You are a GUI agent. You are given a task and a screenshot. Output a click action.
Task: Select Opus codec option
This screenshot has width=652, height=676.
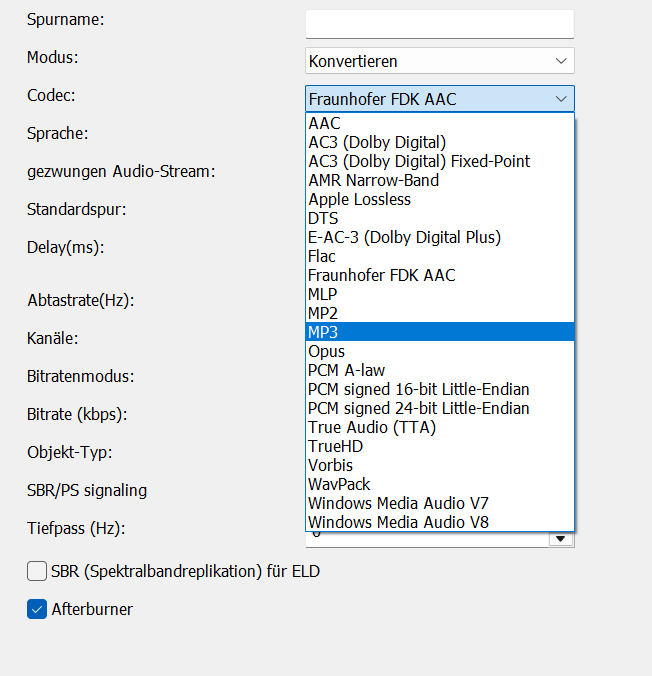[x=439, y=351]
